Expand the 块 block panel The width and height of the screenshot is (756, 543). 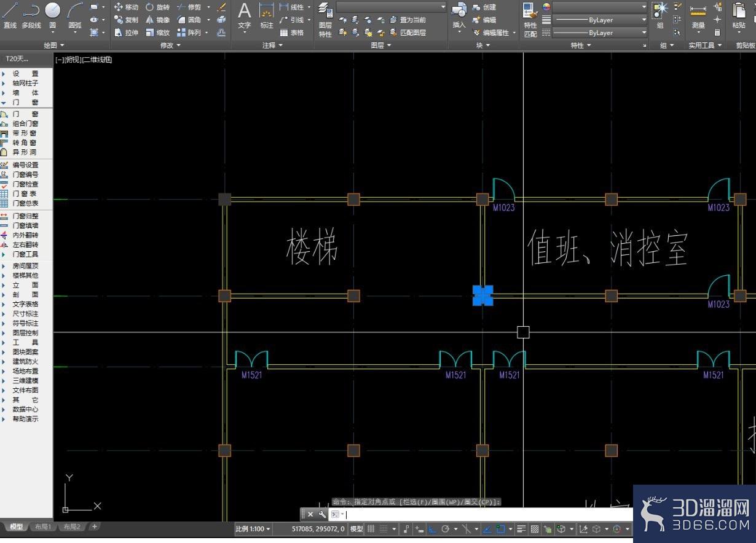[x=483, y=45]
